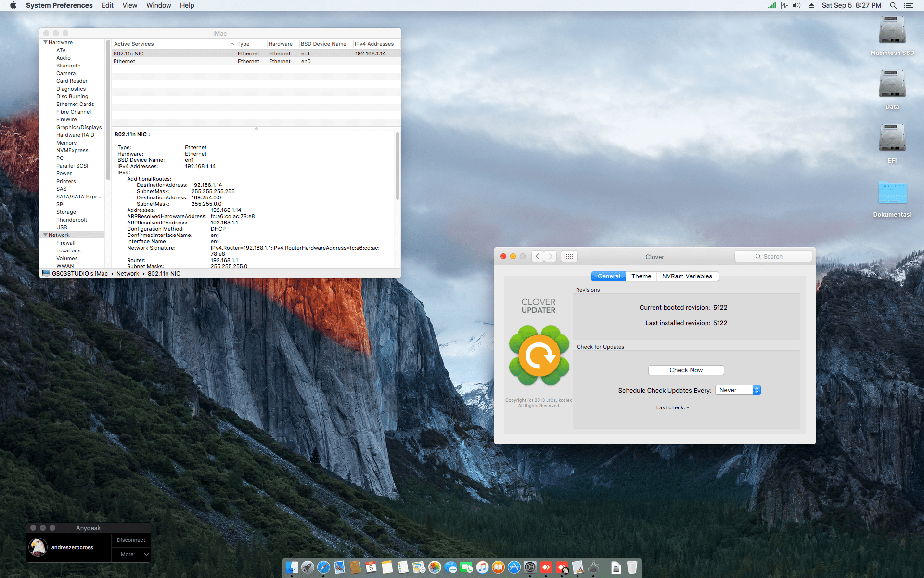Open System Preferences gear in Dock
This screenshot has height=578, width=924.
[x=530, y=567]
